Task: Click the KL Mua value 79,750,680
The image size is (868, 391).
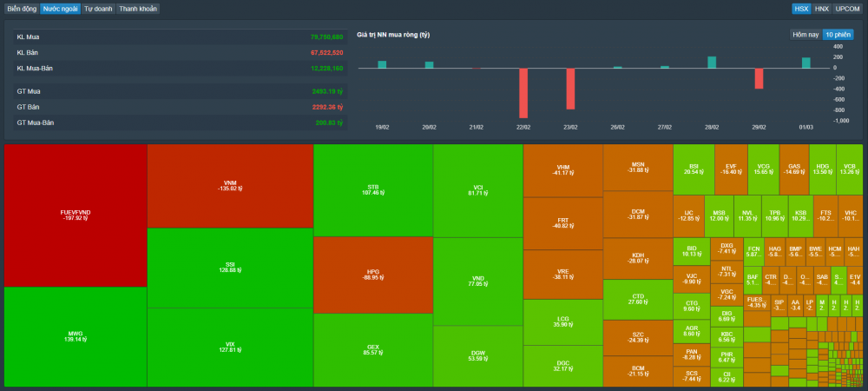Action: point(326,37)
